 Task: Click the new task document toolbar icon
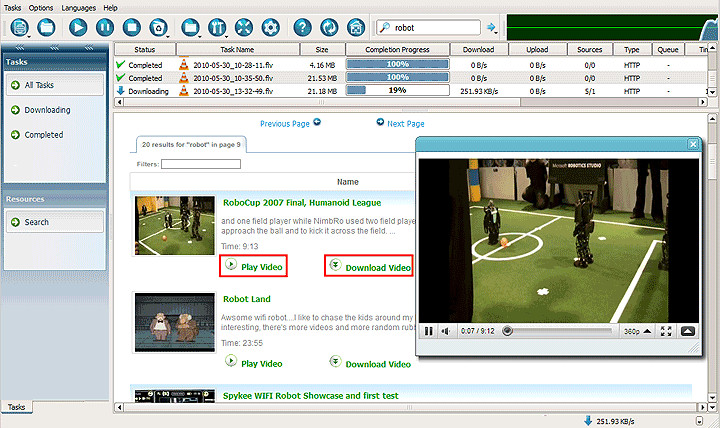click(x=19, y=28)
